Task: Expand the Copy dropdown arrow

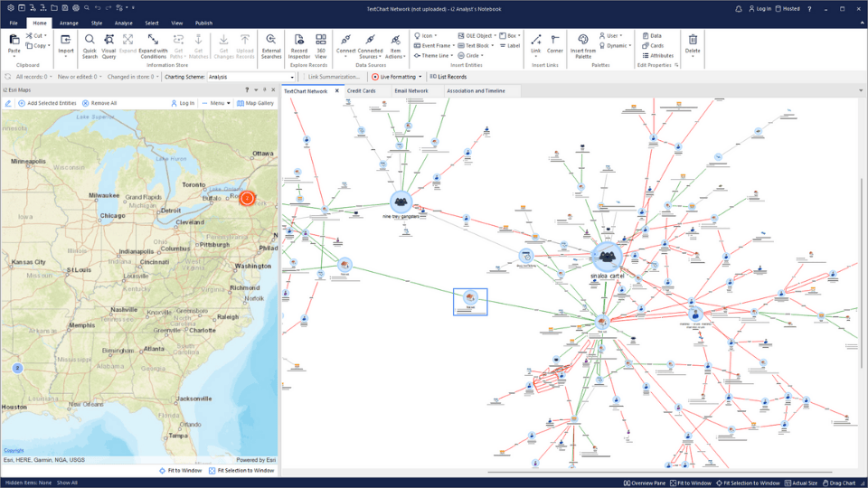Action: [x=49, y=45]
